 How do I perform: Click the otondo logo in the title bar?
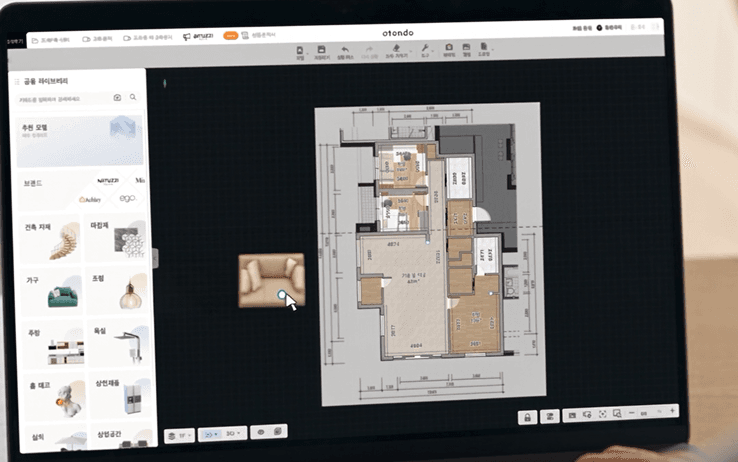coord(398,33)
